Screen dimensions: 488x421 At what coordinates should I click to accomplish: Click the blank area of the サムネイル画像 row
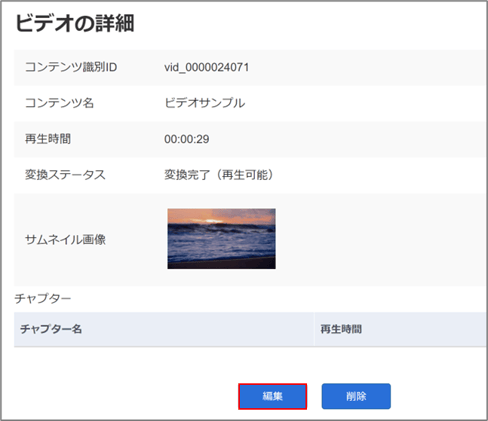380,239
